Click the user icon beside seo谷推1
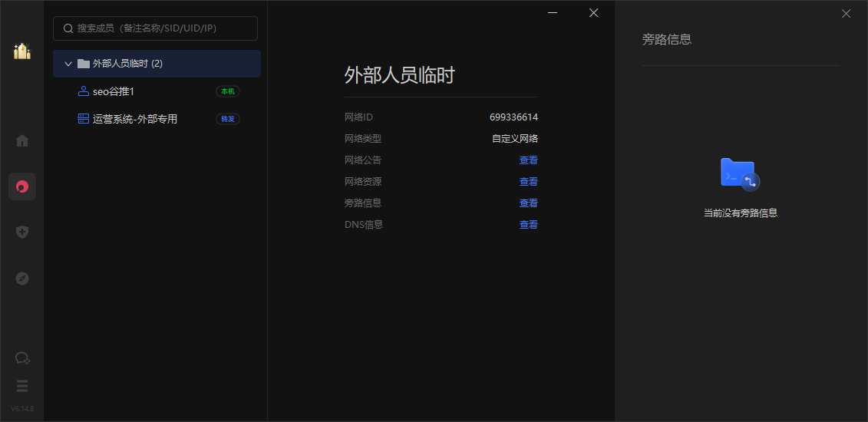The width and height of the screenshot is (868, 422). click(x=84, y=91)
